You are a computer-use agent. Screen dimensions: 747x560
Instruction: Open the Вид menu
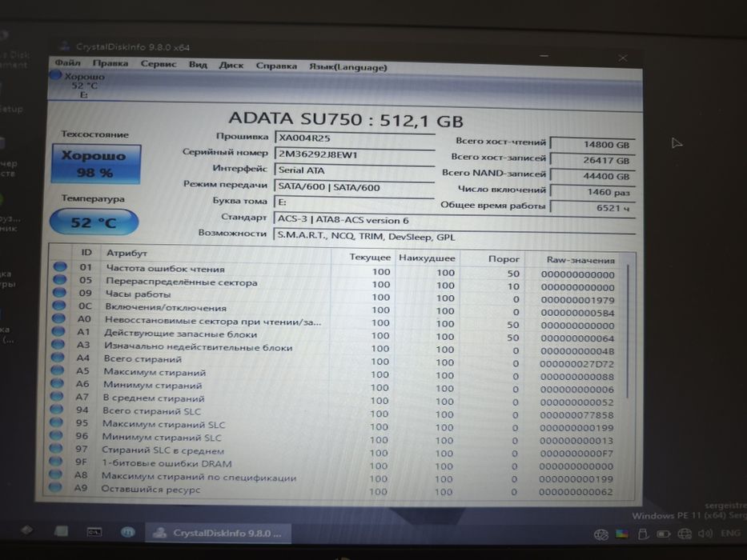point(198,64)
